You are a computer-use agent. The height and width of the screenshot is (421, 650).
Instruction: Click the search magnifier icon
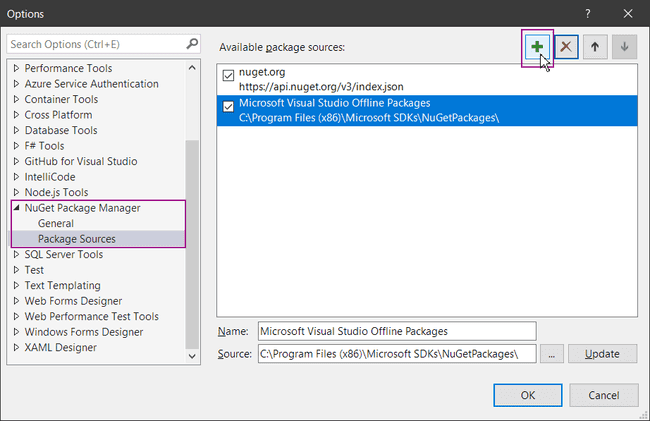pos(192,44)
